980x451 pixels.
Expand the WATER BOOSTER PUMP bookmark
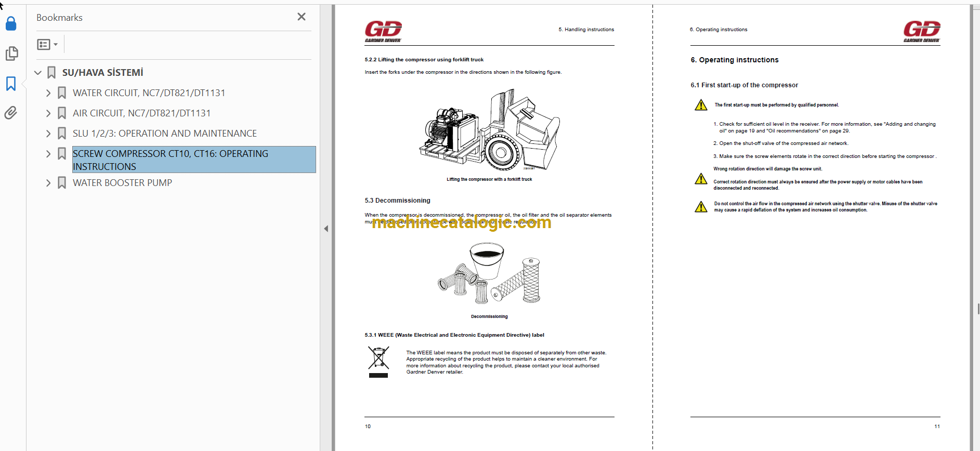pos(48,183)
